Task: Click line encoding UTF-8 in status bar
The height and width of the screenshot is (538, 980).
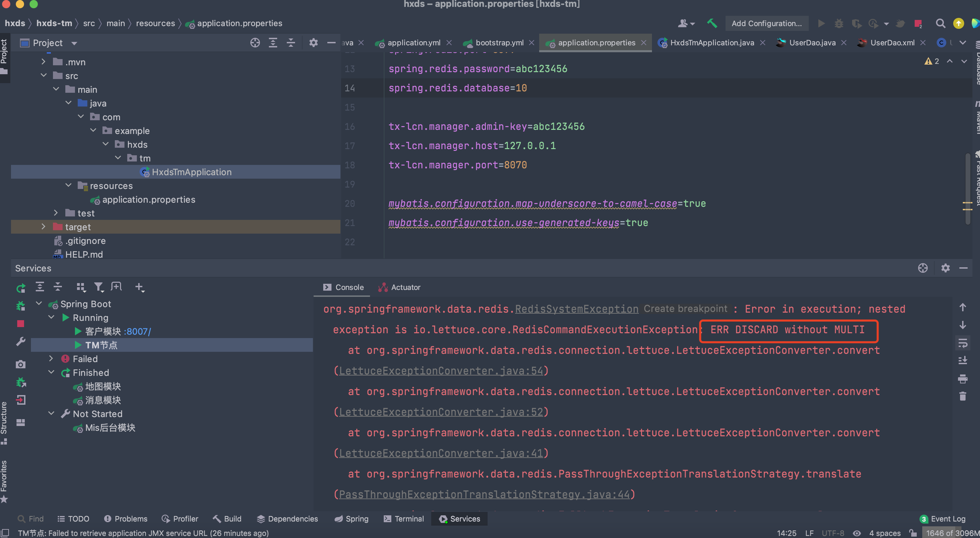Action: pyautogui.click(x=833, y=533)
